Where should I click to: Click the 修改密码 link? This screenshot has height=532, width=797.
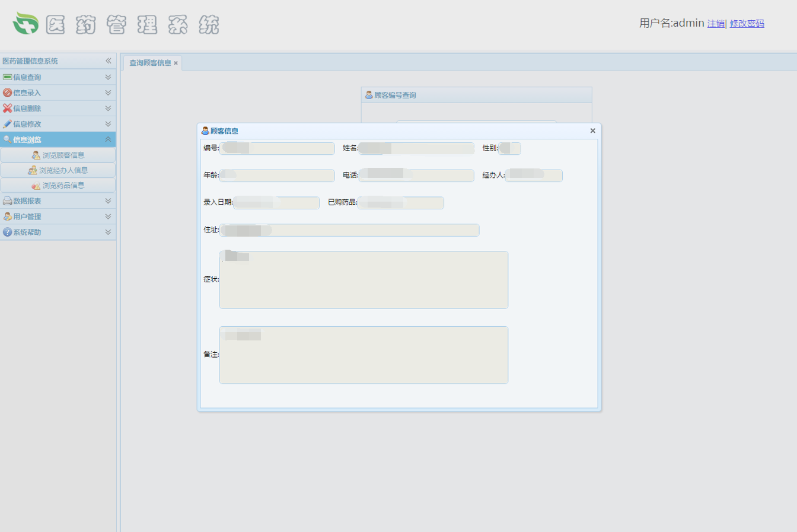tap(747, 24)
